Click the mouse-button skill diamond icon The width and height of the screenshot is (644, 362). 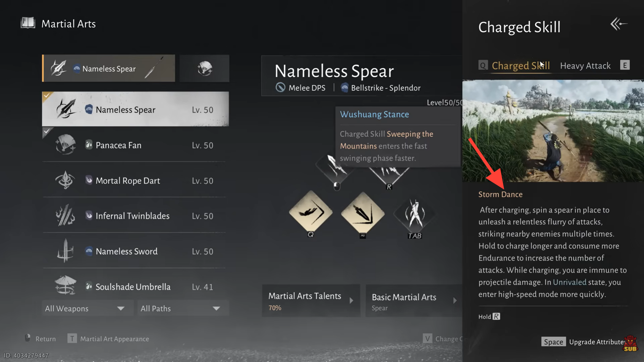(x=335, y=168)
